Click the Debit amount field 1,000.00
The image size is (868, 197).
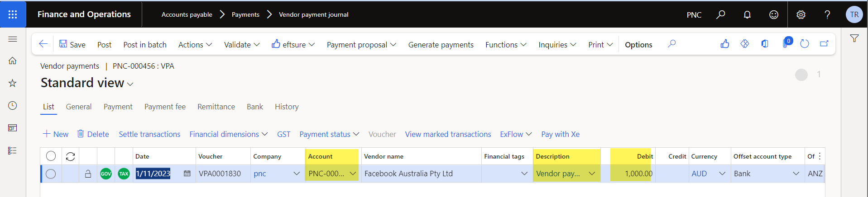click(x=631, y=174)
